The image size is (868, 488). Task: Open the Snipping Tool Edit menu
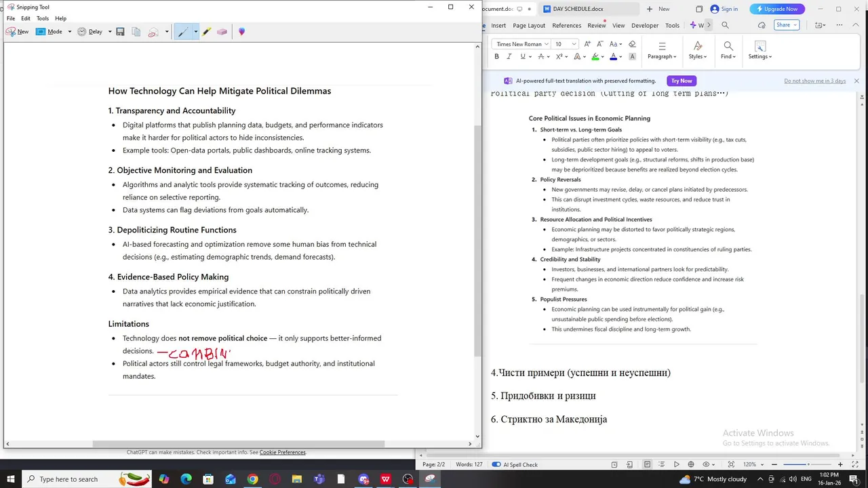point(25,18)
